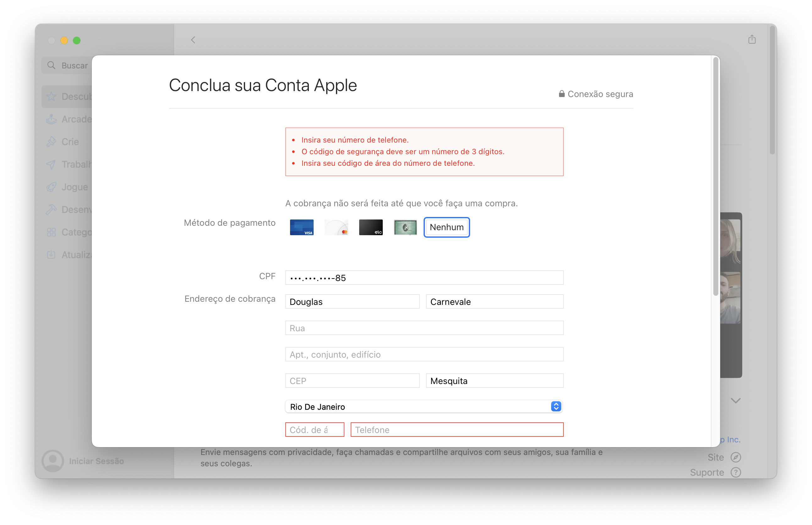Screen dimensions: 812x525
Task: Click the CEP postal code field
Action: 352,381
